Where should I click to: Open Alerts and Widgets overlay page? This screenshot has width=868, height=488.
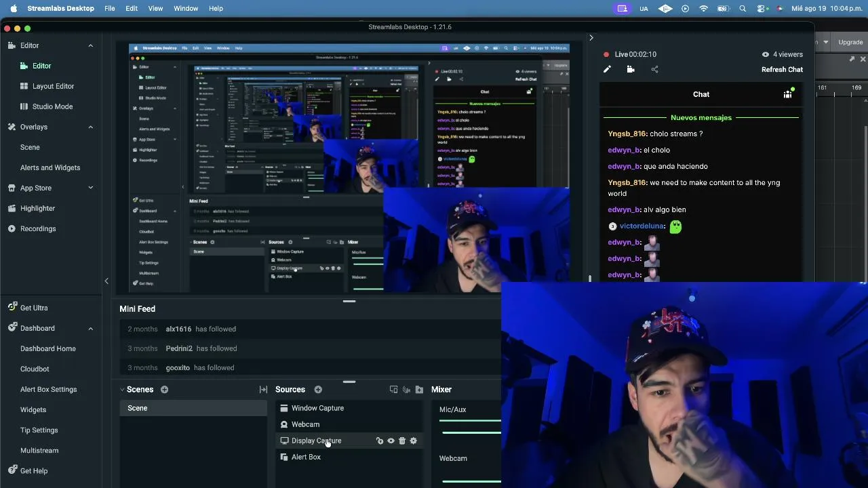coord(50,167)
